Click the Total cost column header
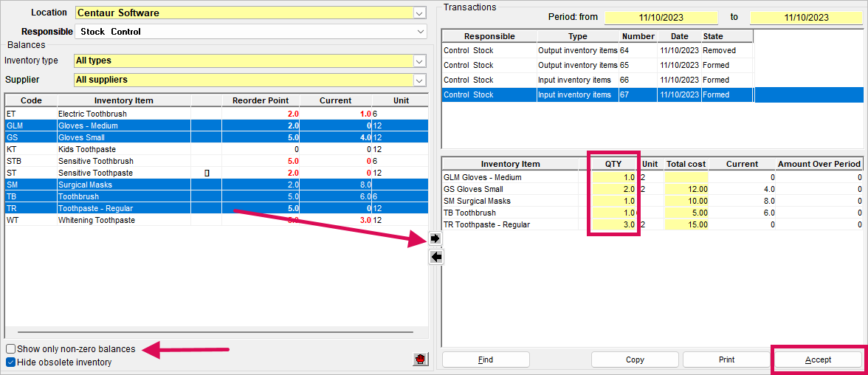The image size is (868, 375). [x=686, y=164]
